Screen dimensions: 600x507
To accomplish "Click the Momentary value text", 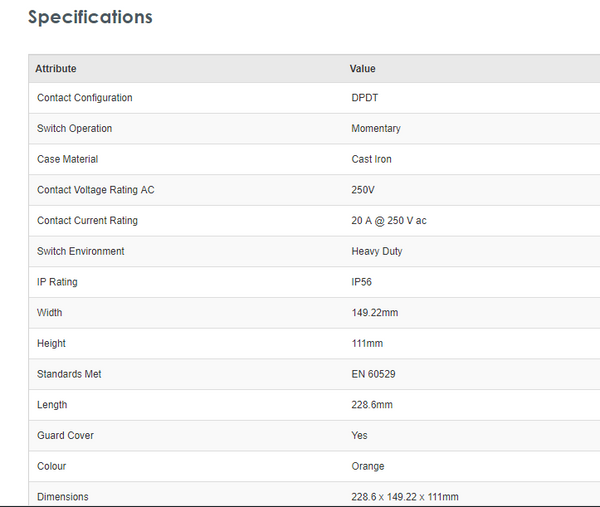I will click(376, 129).
